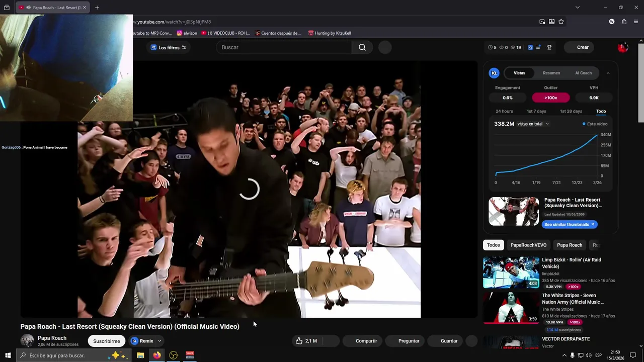The image size is (644, 362).
Task: Click the Preguntar button
Action: tap(405, 341)
